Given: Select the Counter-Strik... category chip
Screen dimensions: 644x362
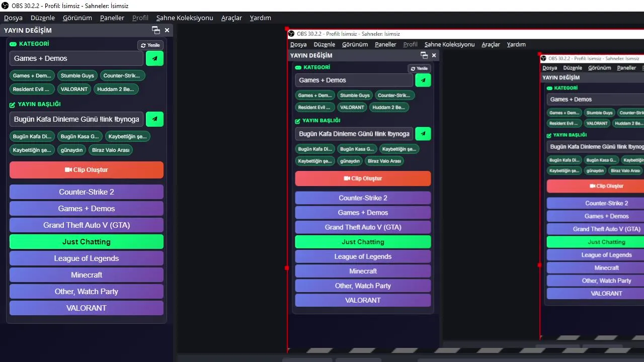Looking at the screenshot, I should pos(122,76).
